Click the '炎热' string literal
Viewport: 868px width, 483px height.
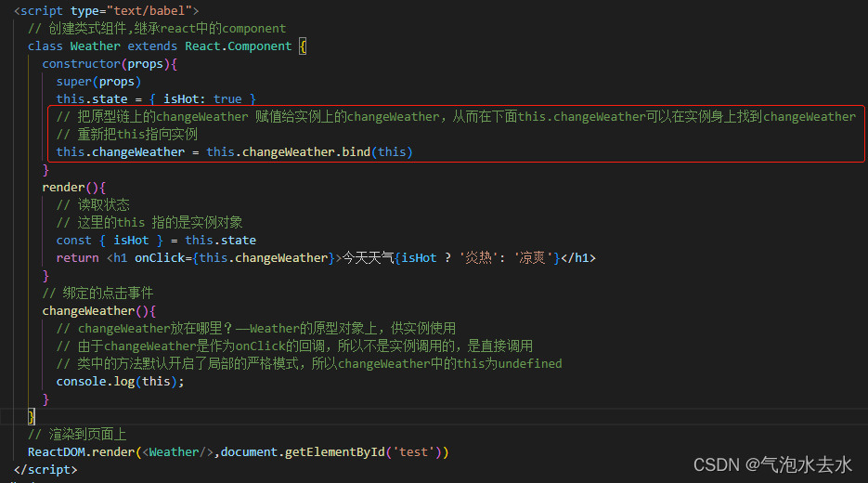click(x=478, y=257)
